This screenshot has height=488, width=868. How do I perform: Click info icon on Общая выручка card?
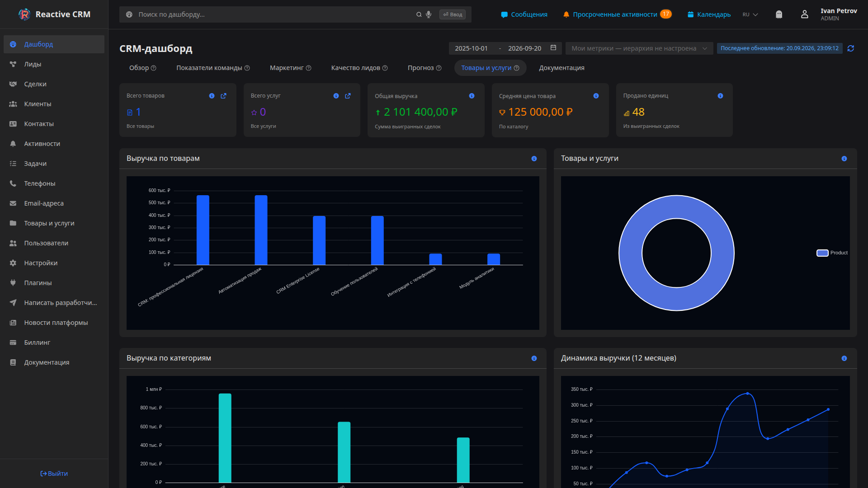click(472, 96)
